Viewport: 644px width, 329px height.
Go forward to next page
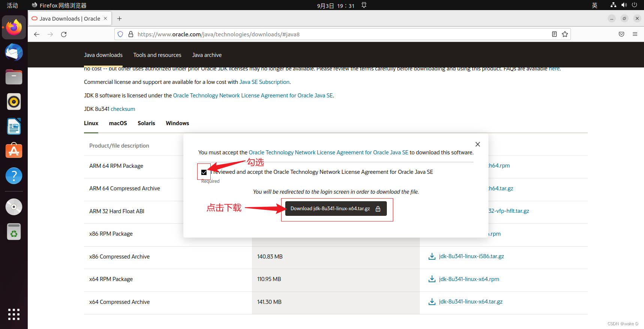click(x=50, y=34)
